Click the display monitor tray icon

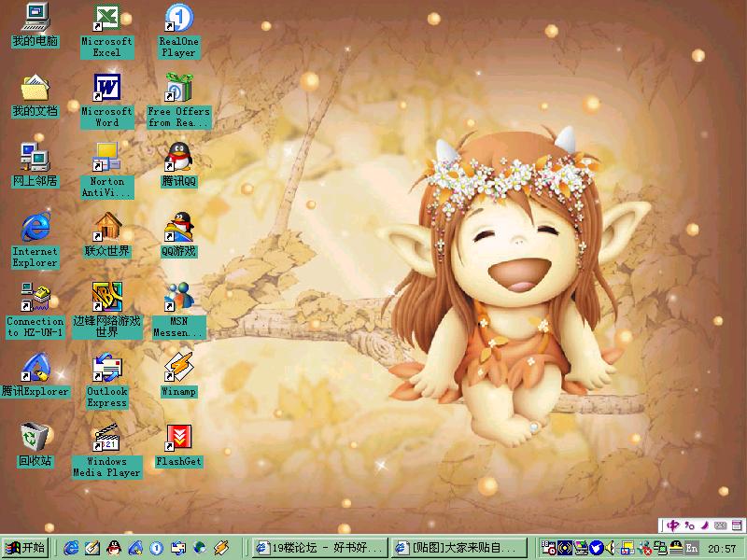point(581,548)
